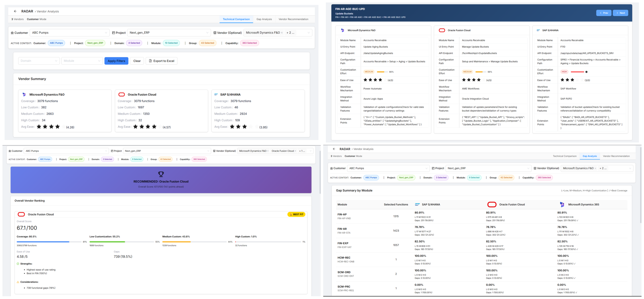Click the Microsoft Dynamics F&O logo in Vendor Summary
Image resolution: width=644 pixels, height=299 pixels.
click(x=24, y=94)
